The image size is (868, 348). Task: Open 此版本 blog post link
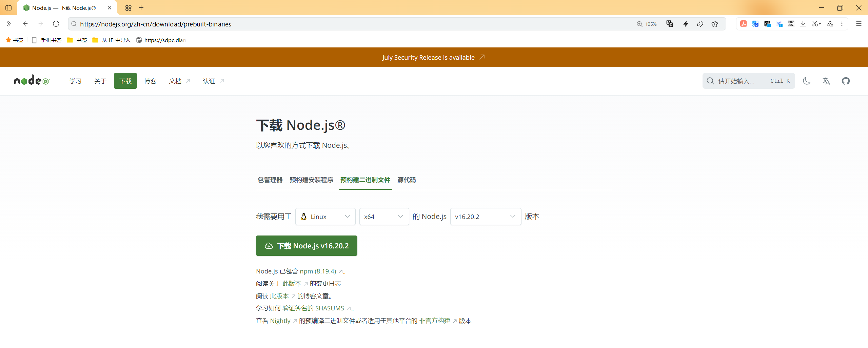click(282, 296)
